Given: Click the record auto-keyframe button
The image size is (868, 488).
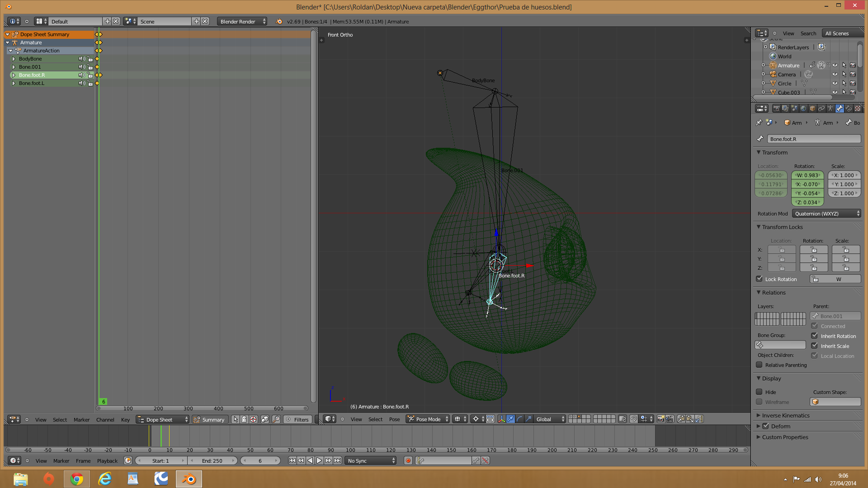Looking at the screenshot, I should 408,461.
